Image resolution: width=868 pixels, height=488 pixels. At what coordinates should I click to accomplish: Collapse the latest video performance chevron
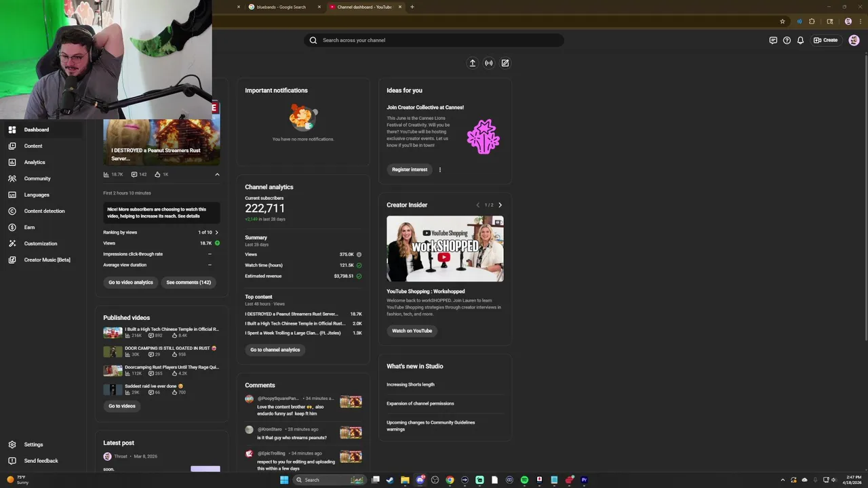point(217,174)
